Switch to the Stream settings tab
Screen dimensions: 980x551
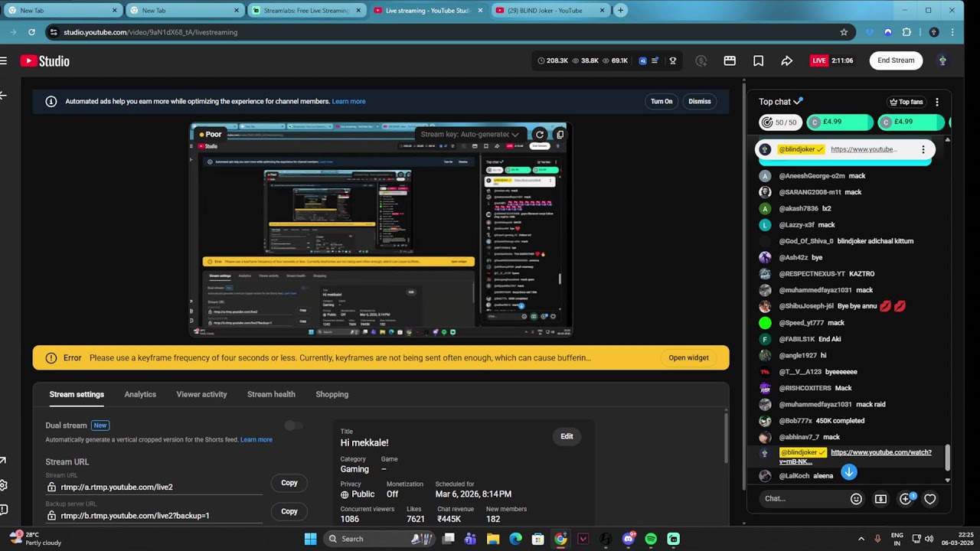[x=77, y=394]
